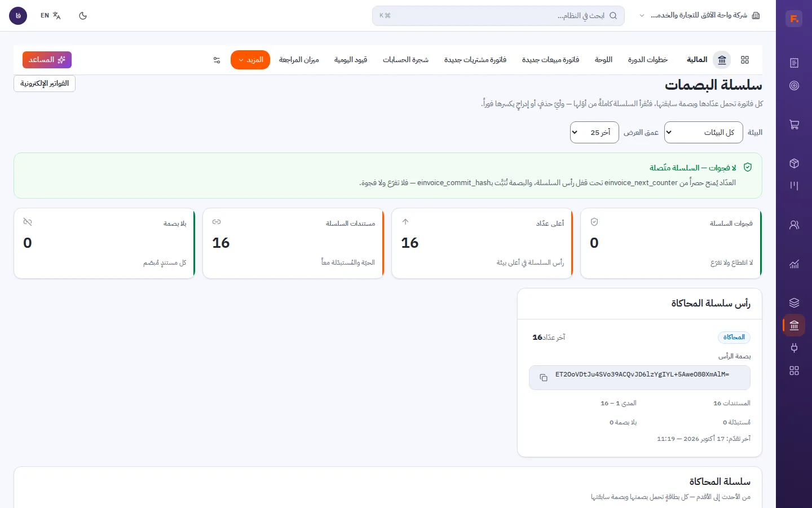
Task: Select the bank (finance) icon in the sidebar
Action: [x=794, y=325]
